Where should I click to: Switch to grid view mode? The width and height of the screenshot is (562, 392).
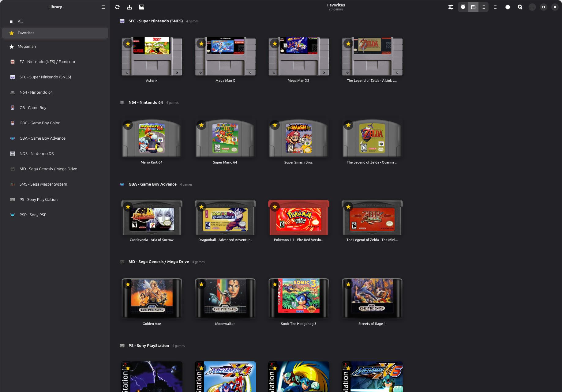coord(463,7)
